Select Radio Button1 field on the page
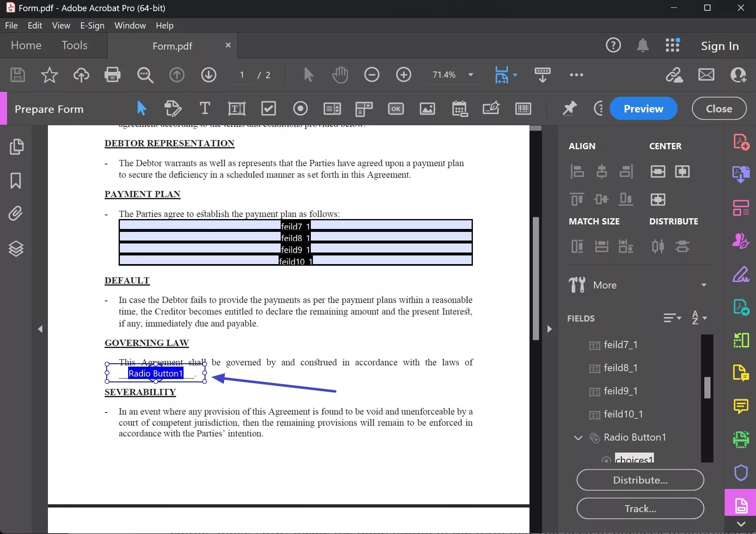The height and width of the screenshot is (534, 756). (x=156, y=373)
